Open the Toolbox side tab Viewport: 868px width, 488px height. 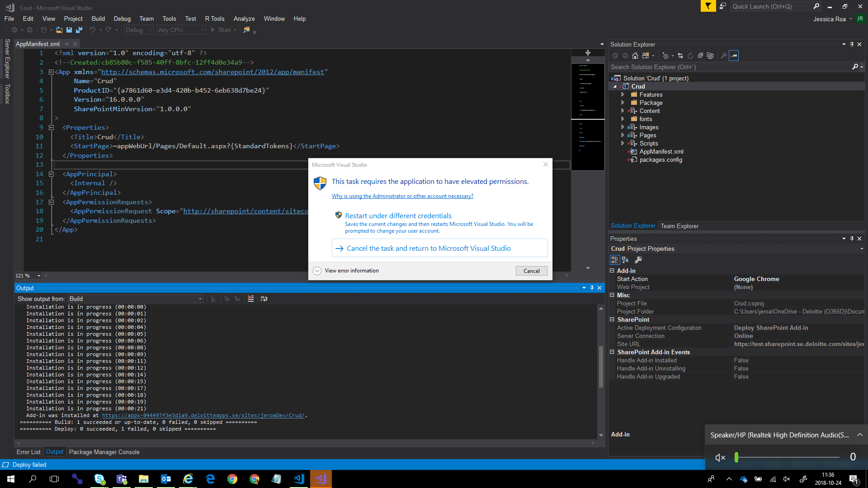[7, 94]
